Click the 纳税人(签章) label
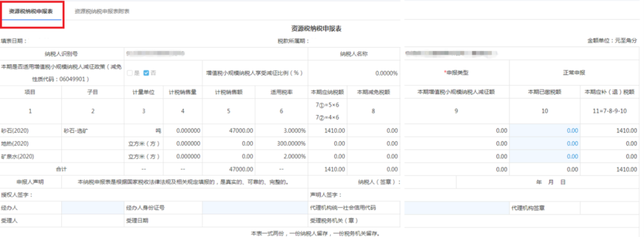This screenshot has width=644, height=237. (379, 182)
